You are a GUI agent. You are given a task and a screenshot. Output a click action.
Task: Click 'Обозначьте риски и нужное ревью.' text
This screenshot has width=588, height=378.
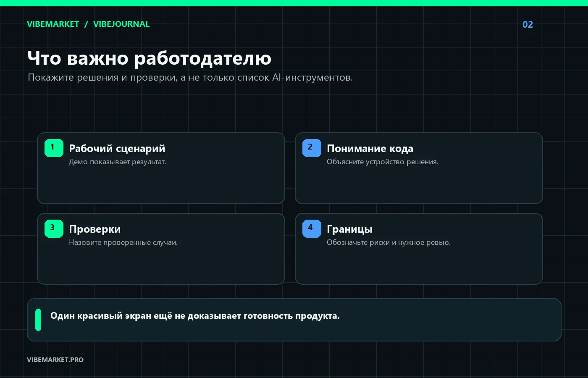tap(388, 242)
